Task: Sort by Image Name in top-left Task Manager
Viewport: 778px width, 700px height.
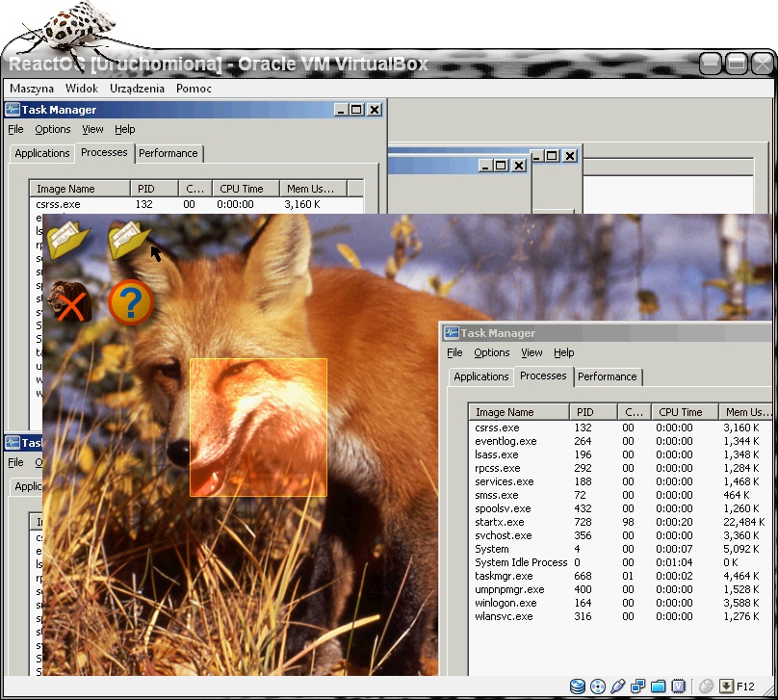Action: tap(80, 189)
